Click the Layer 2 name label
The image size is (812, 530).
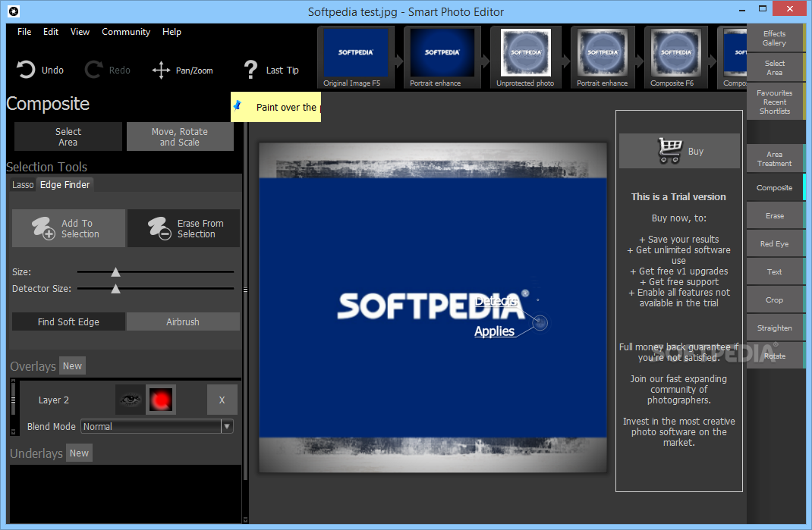click(x=53, y=400)
